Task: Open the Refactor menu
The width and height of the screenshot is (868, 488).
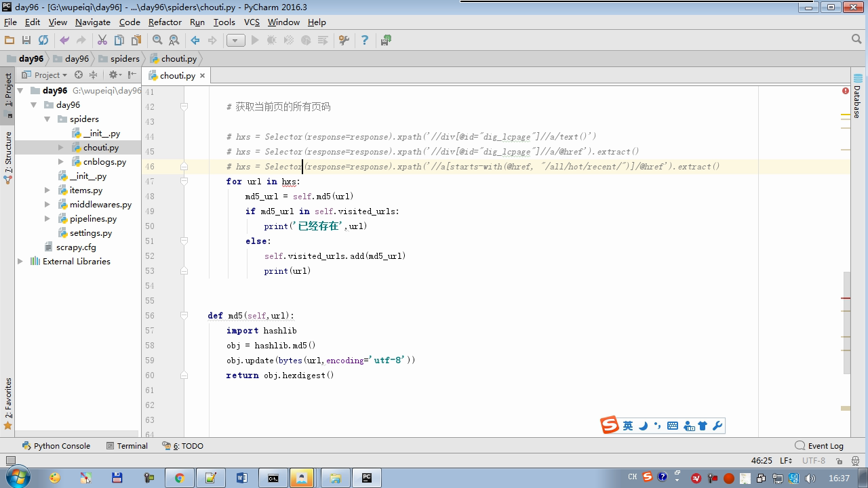Action: point(165,22)
